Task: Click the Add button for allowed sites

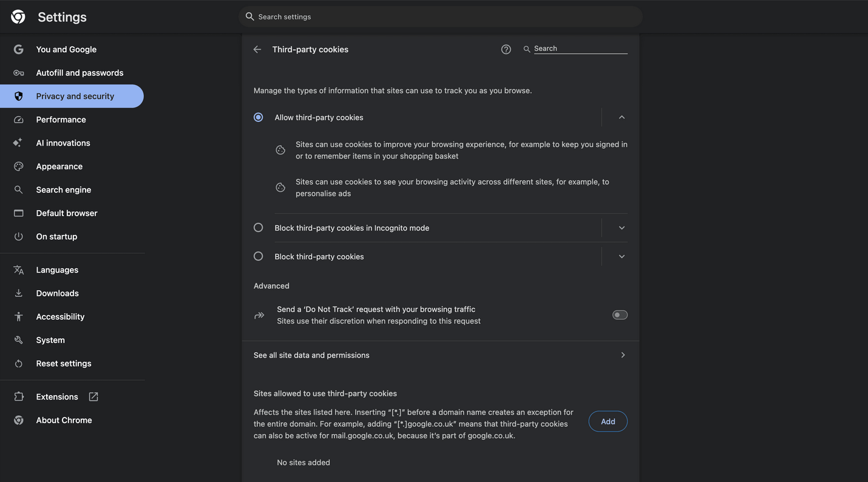Action: point(608,421)
